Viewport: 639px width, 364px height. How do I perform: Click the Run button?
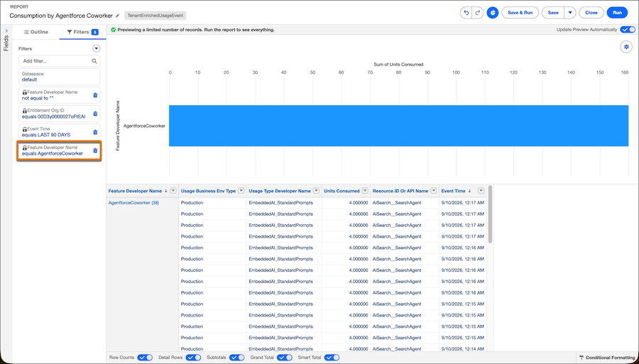618,13
